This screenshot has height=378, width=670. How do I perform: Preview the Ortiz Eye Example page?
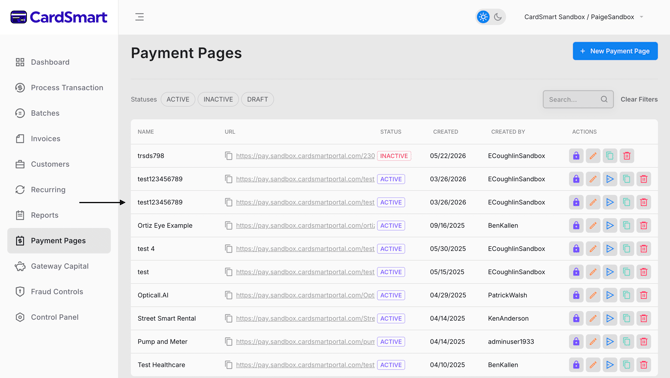[610, 226]
